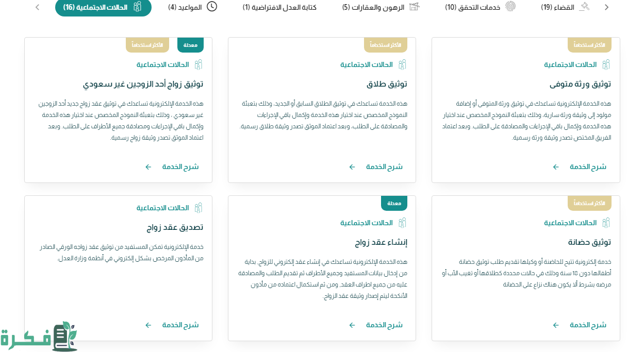Viewport: 644px width, 352px height.
Task: Click the معطلة badge on إنشاء عقد زواج card
Action: 394,204
